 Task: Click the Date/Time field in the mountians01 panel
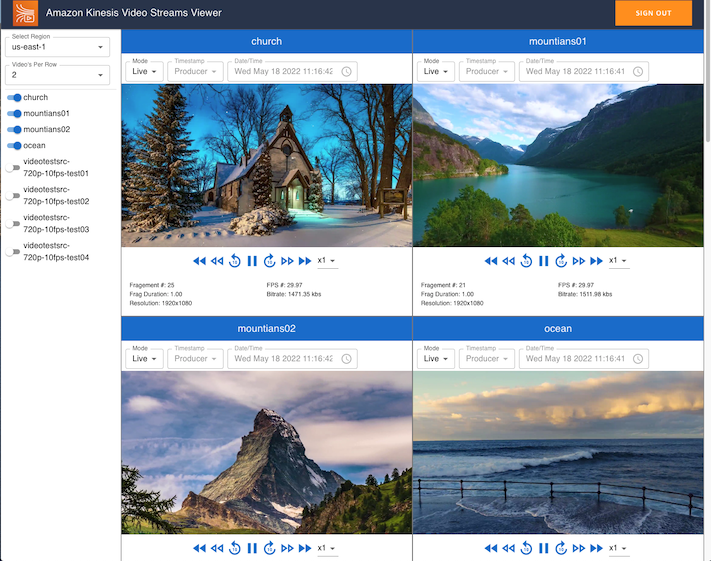point(584,71)
